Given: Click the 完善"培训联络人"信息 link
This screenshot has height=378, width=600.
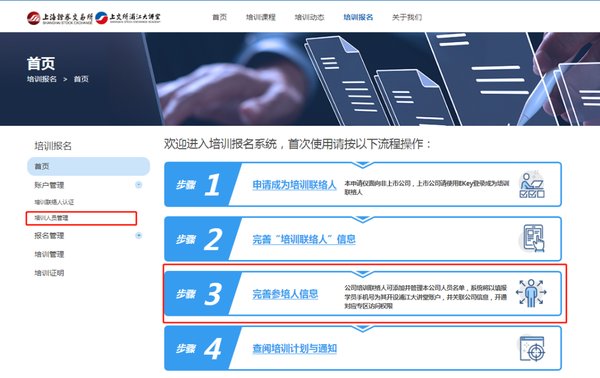Looking at the screenshot, I should point(304,240).
